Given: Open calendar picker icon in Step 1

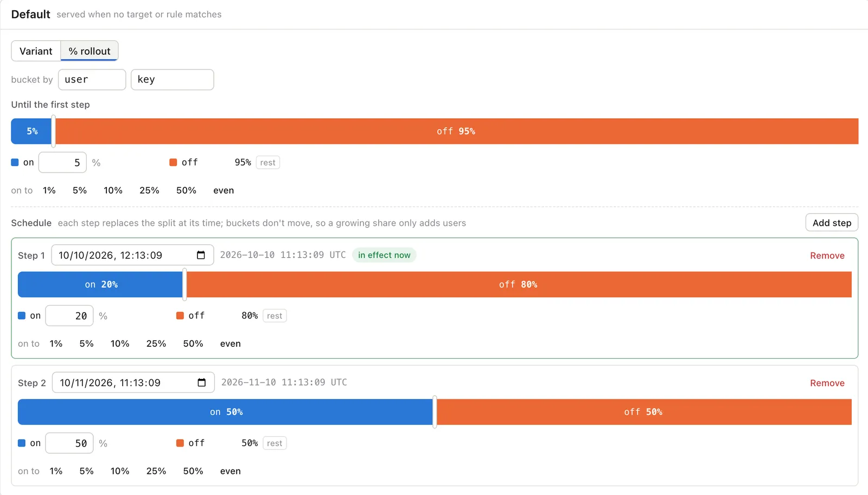Looking at the screenshot, I should (x=201, y=255).
